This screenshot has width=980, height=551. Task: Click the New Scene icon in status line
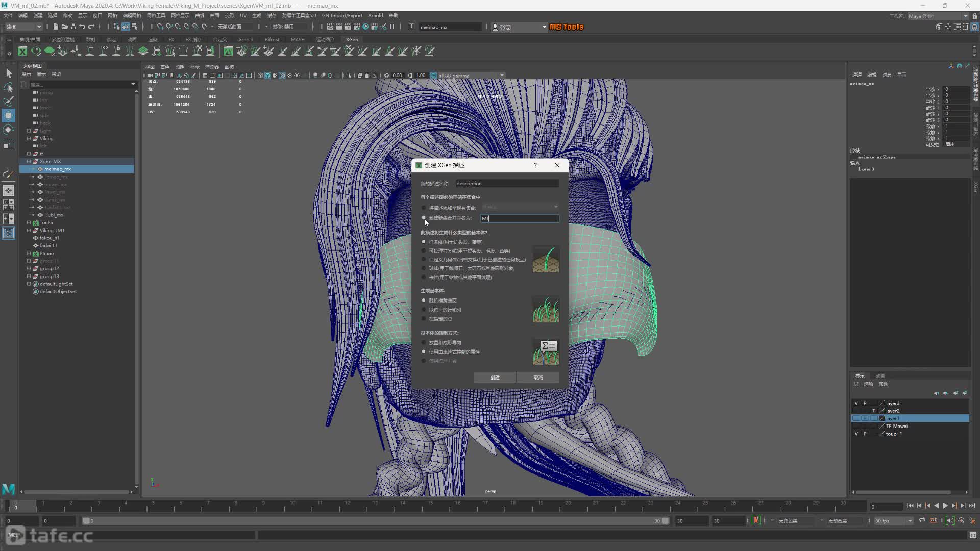pyautogui.click(x=56, y=27)
